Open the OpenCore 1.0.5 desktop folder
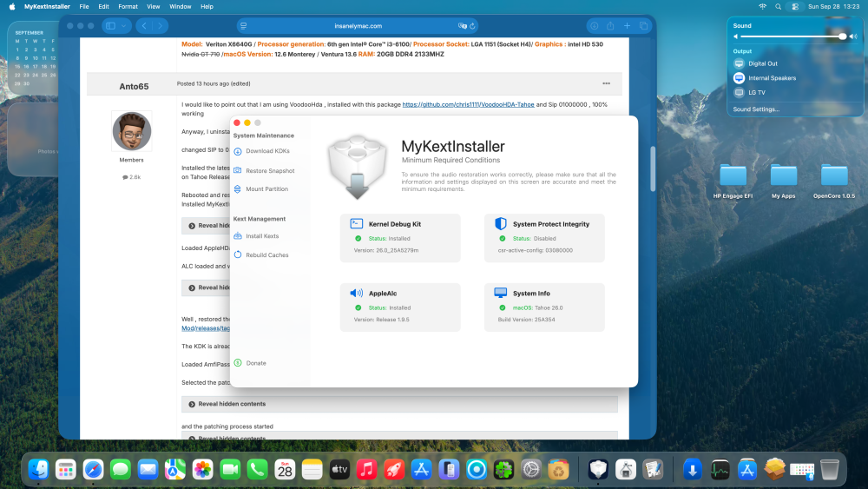Viewport: 868px width, 489px height. pos(833,181)
